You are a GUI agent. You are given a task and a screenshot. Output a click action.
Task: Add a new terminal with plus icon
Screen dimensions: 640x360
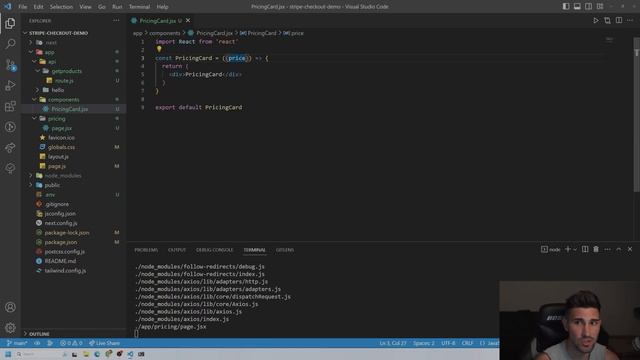tap(567, 249)
